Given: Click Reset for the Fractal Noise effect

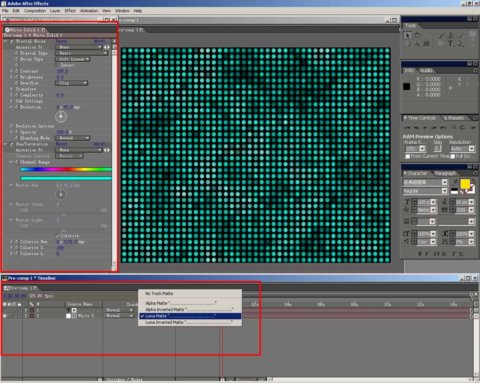Looking at the screenshot, I should [61, 41].
